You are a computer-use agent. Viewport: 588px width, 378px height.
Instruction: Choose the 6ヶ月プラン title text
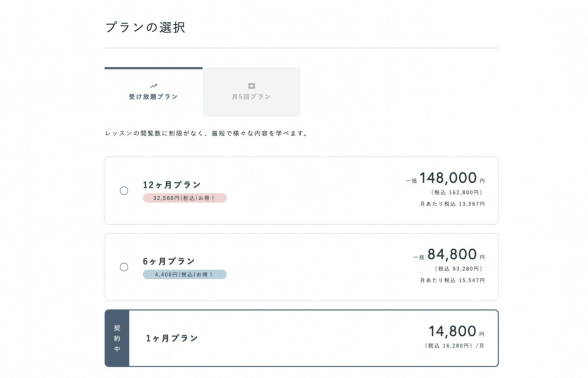click(169, 261)
